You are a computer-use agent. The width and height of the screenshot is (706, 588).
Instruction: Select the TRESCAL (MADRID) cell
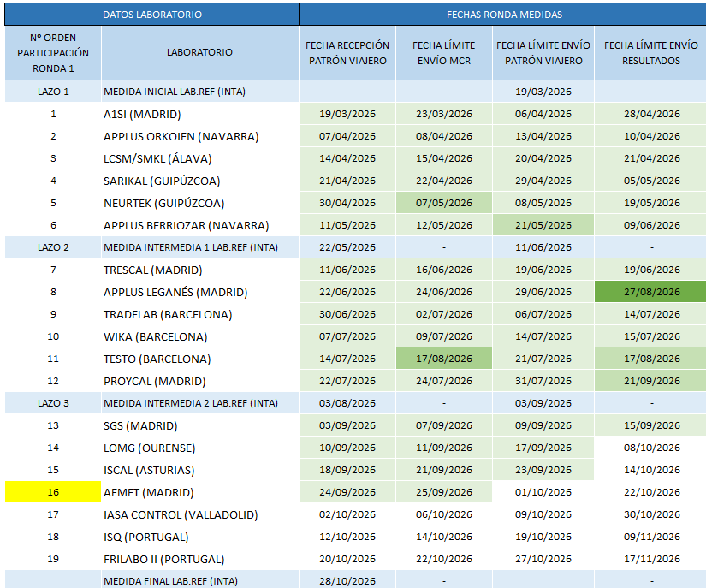tap(200, 270)
